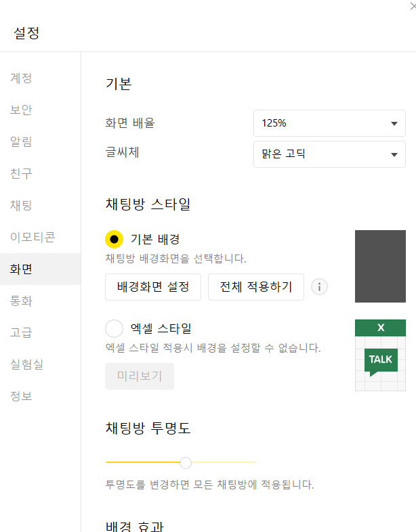
Task: Go to the 친구 settings tab
Action: (x=21, y=173)
